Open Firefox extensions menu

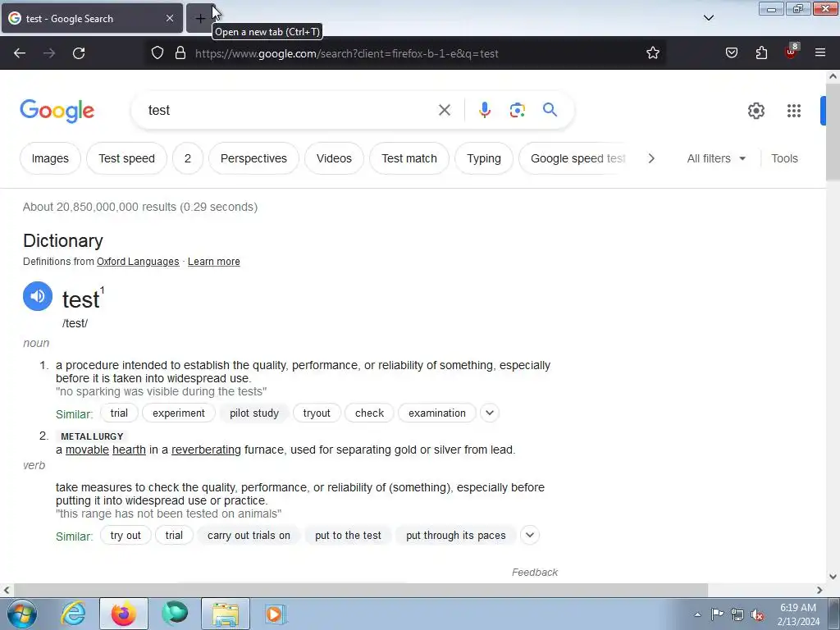[761, 53]
